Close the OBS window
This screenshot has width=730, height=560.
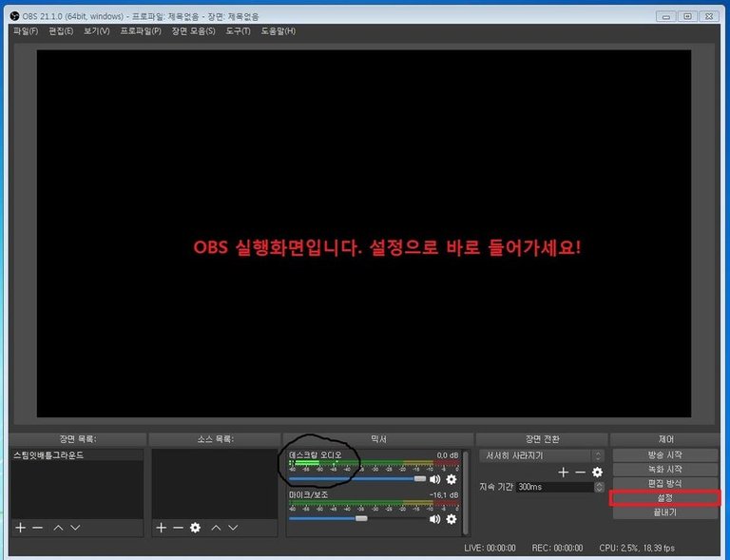[x=709, y=16]
